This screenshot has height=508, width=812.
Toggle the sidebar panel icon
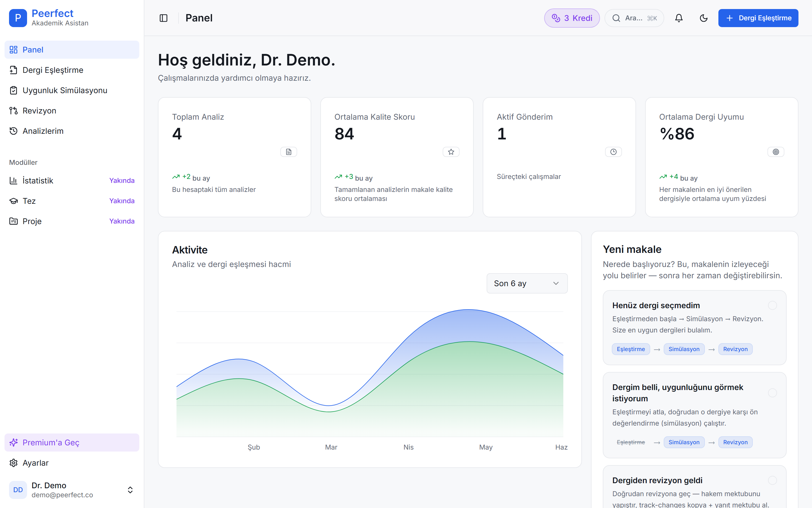[164, 18]
